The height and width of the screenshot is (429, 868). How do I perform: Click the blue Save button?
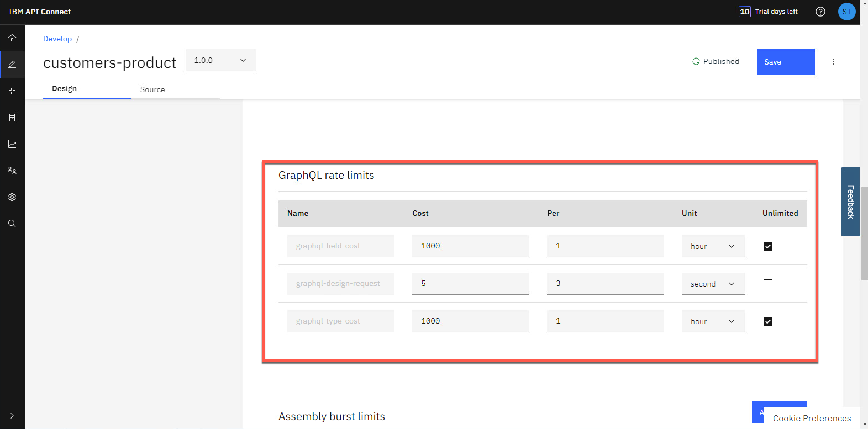tap(785, 62)
